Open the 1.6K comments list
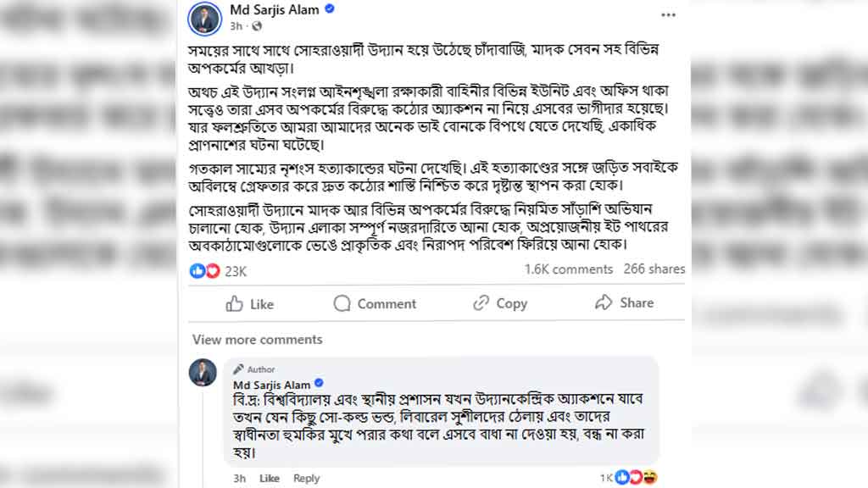Screen dimensions: 868x488 (568, 269)
